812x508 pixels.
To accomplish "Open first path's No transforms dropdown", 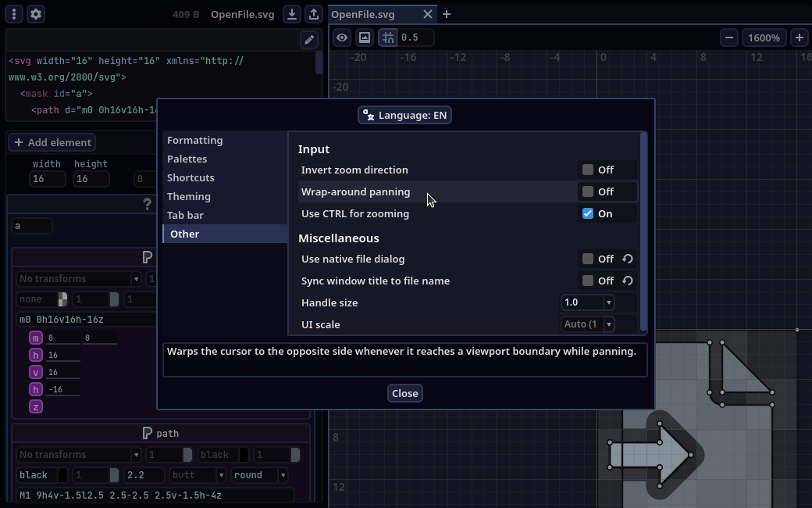I will [x=79, y=279].
